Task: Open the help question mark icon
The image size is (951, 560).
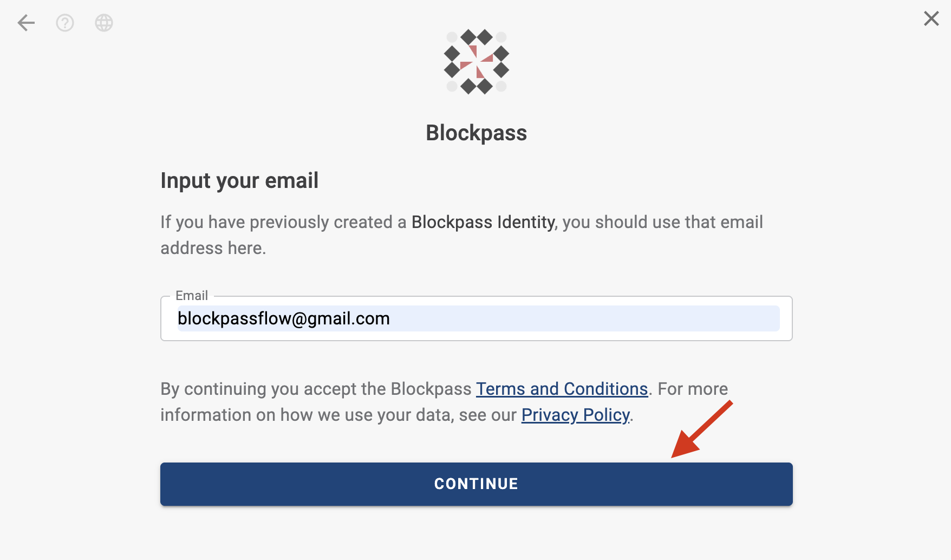Action: pos(65,23)
